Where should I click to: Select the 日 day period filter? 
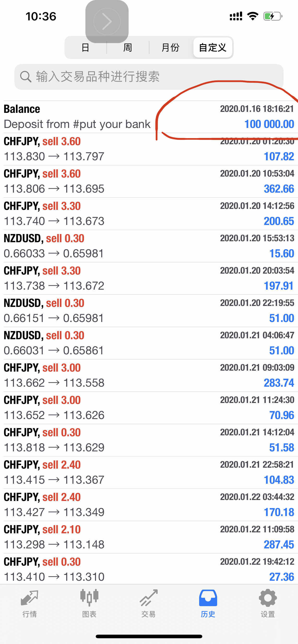click(x=85, y=47)
